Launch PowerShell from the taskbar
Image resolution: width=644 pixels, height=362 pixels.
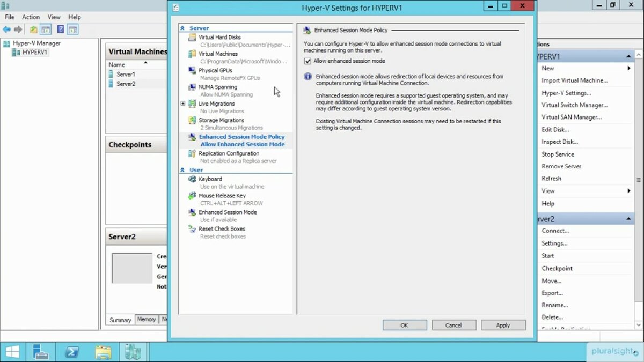pos(72,352)
